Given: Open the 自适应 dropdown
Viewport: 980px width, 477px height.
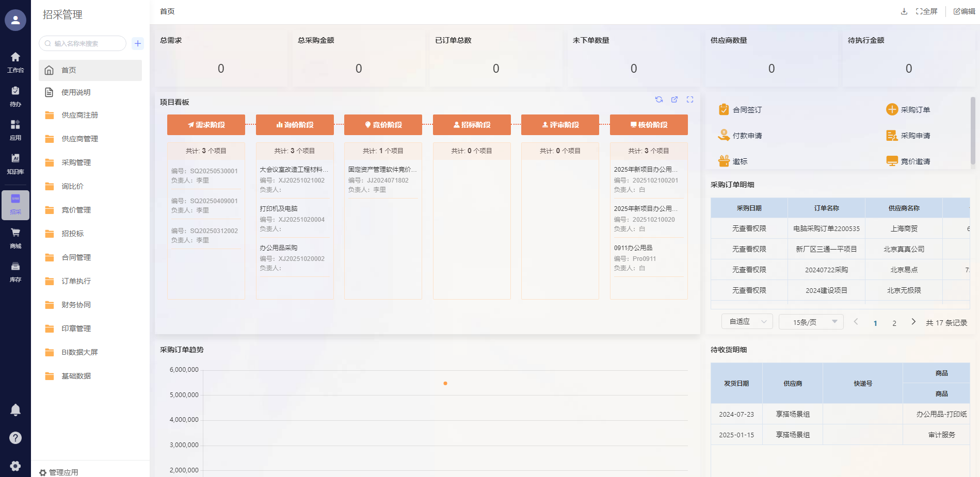Looking at the screenshot, I should point(747,322).
